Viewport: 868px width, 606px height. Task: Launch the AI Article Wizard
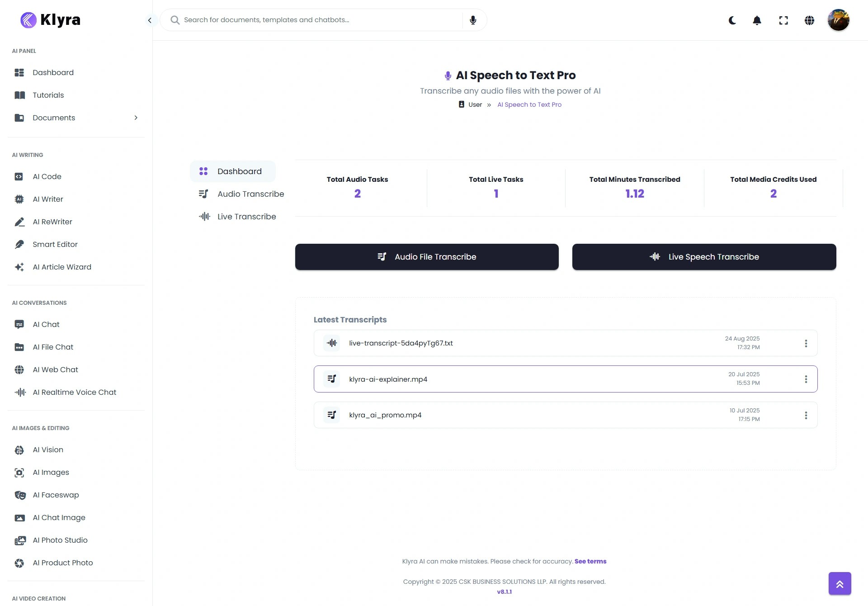tap(62, 267)
